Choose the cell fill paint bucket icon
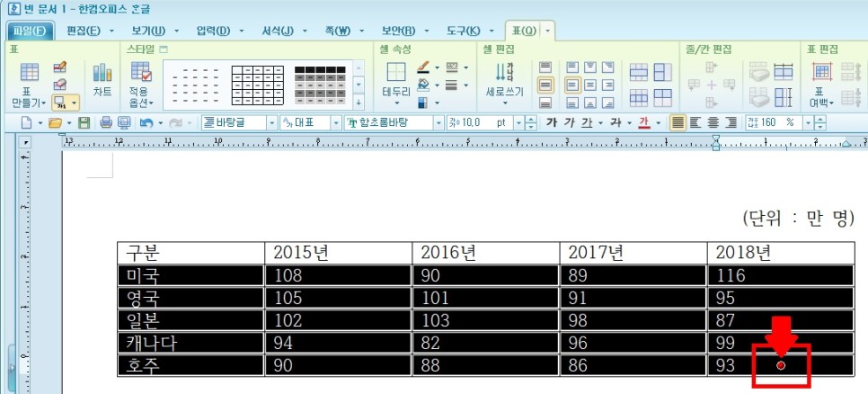The height and width of the screenshot is (394, 868). (x=423, y=85)
